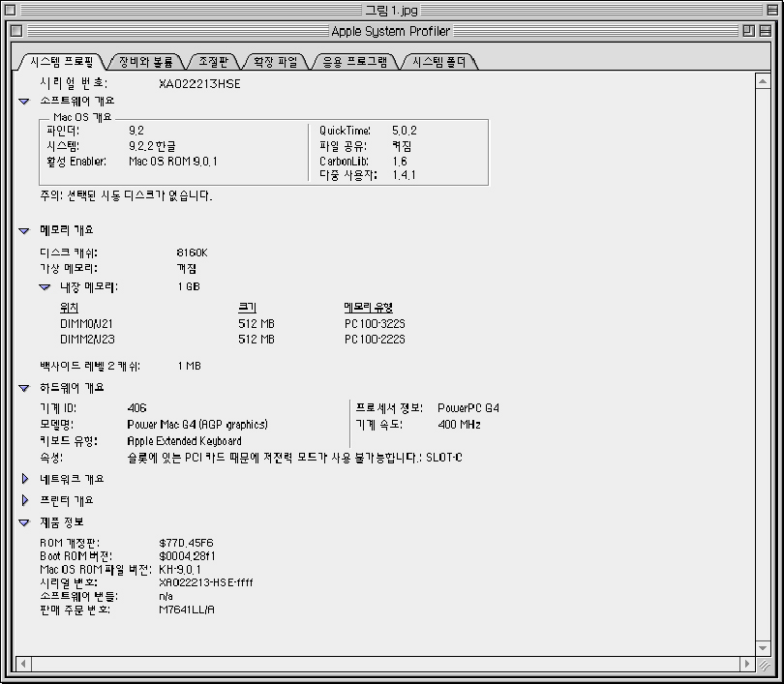The width and height of the screenshot is (784, 684).
Task: Click the Apple System Profiler close box
Action: [x=16, y=31]
